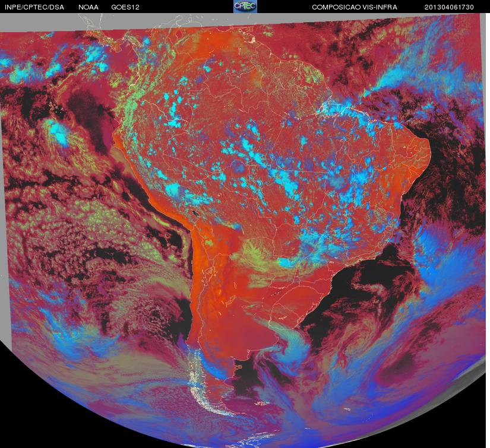
Task: Select the NOAA label in the header
Action: (88, 7)
